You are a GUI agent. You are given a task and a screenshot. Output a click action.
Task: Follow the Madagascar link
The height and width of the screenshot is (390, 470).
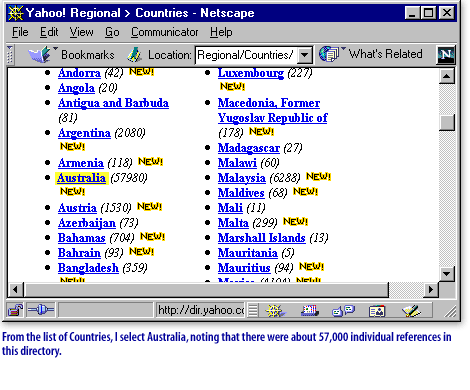click(x=249, y=148)
